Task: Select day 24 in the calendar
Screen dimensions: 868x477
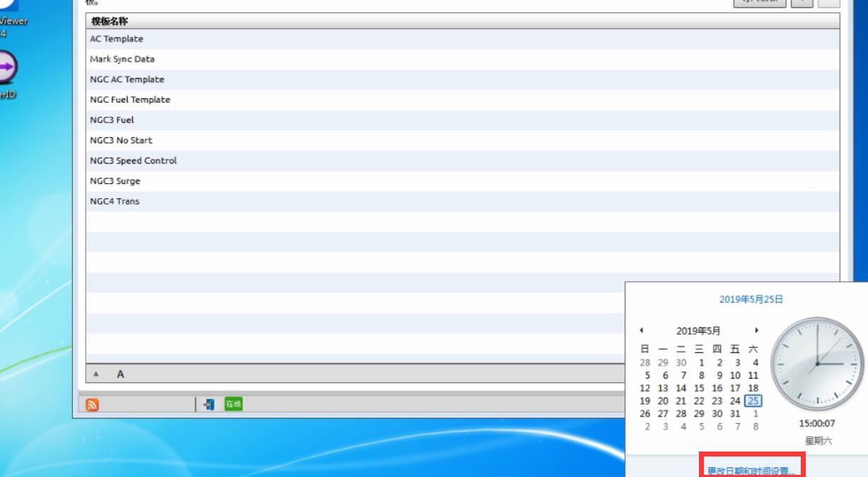Action: click(735, 401)
